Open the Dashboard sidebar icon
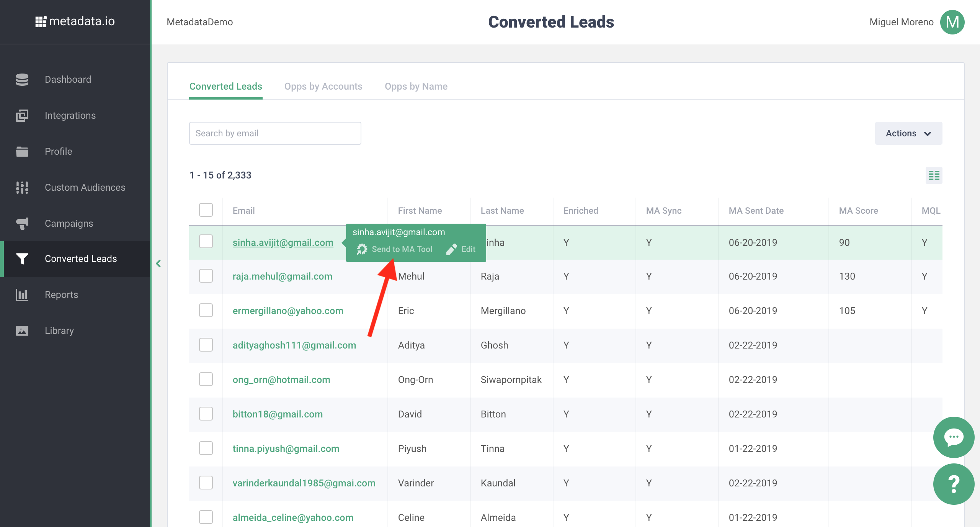 [x=22, y=79]
